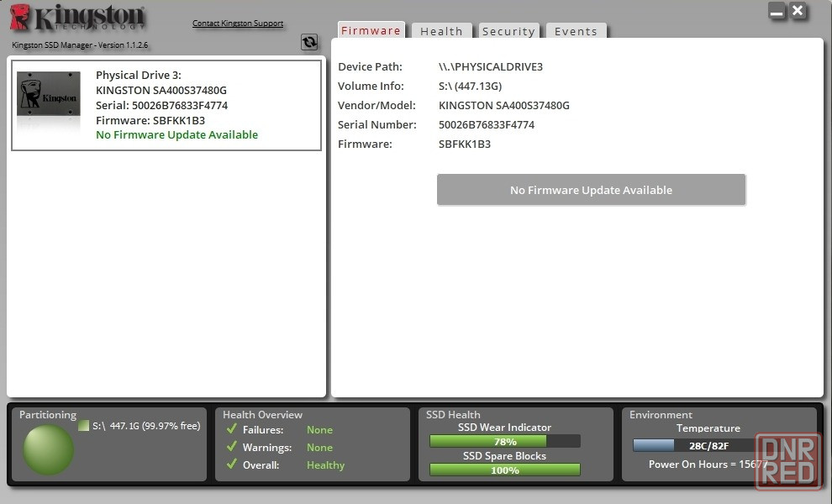
Task: Click the green partition pie chart
Action: 48,449
